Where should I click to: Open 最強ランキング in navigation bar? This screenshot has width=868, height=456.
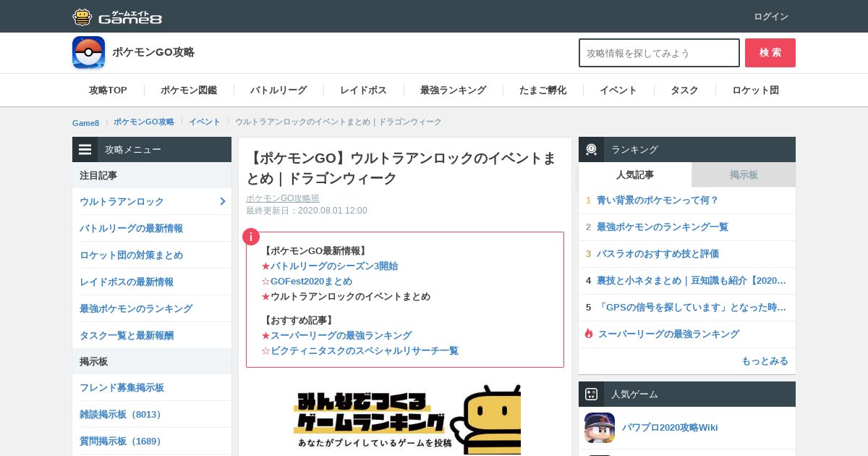click(x=453, y=90)
